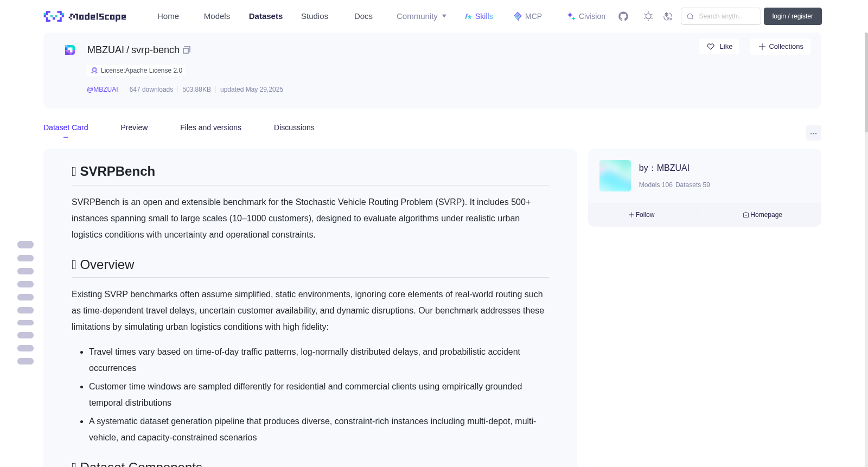
Task: Click the search magnifier icon
Action: 690,16
